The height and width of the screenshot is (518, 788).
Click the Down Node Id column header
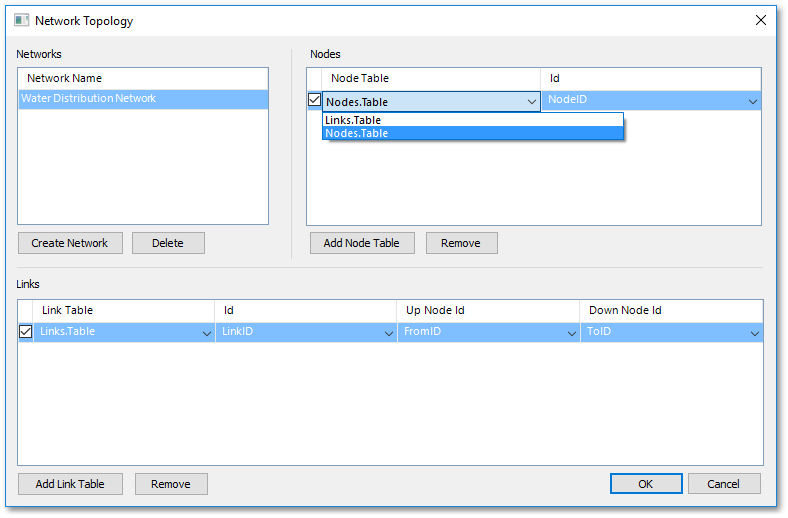672,310
